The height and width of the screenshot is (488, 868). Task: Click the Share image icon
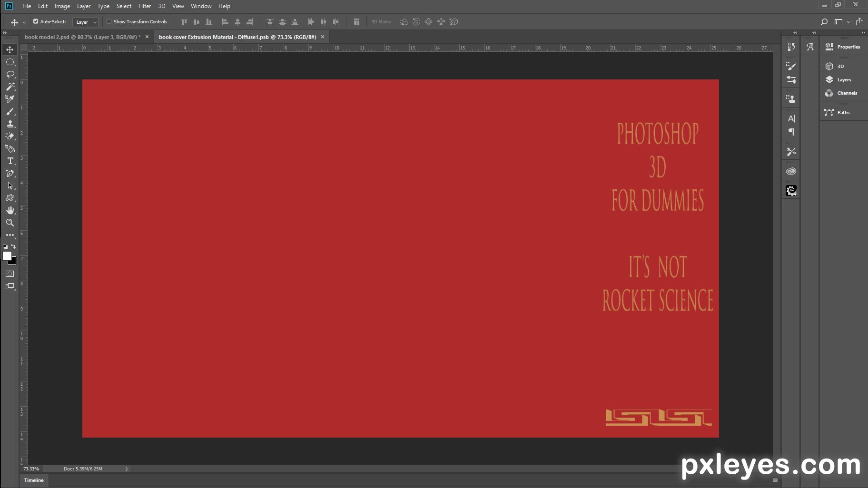859,22
